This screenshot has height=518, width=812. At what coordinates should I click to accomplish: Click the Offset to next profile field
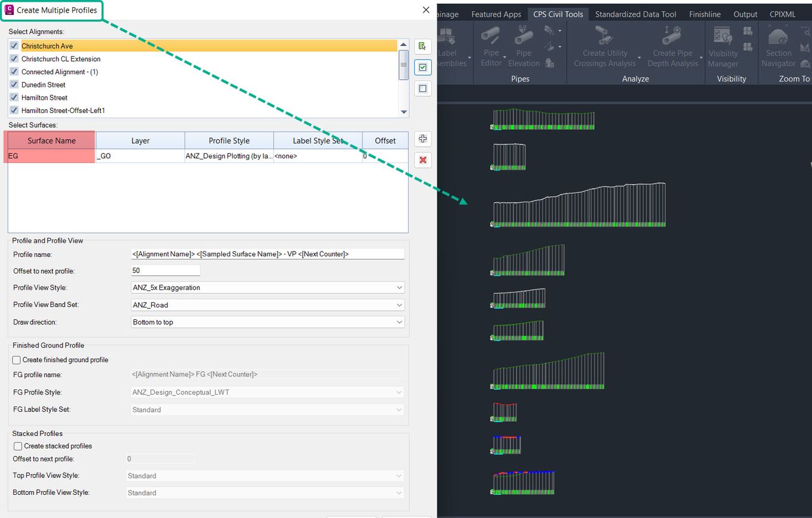[165, 270]
